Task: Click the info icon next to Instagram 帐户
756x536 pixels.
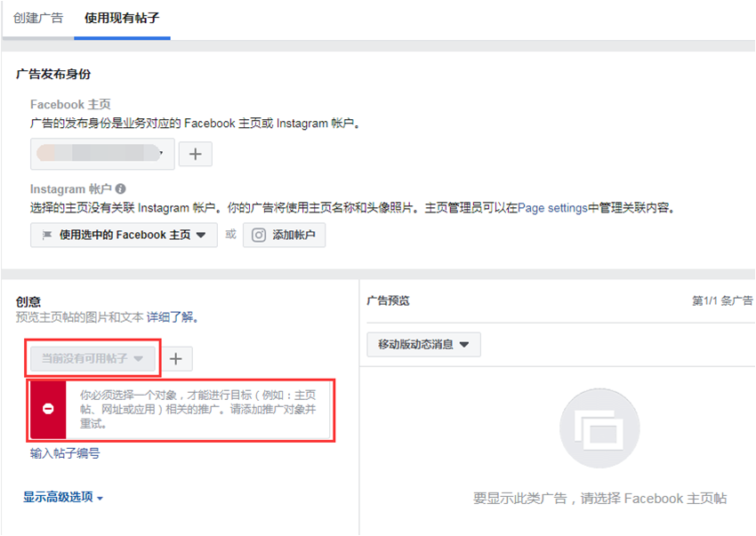Action: tap(120, 188)
